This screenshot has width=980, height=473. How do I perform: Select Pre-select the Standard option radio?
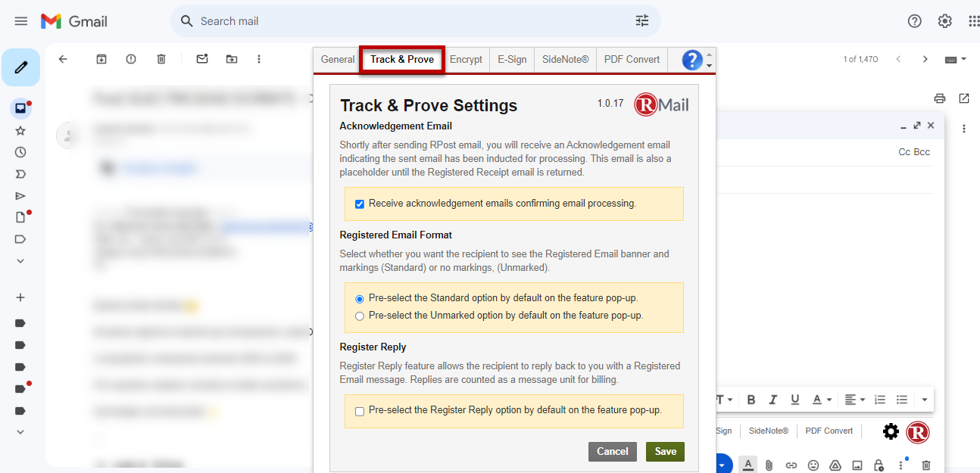360,299
